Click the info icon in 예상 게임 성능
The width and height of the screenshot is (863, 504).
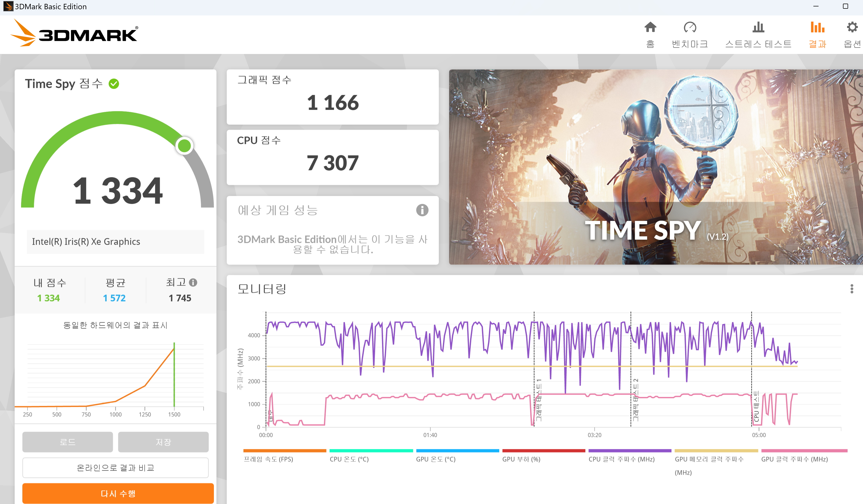[422, 210]
